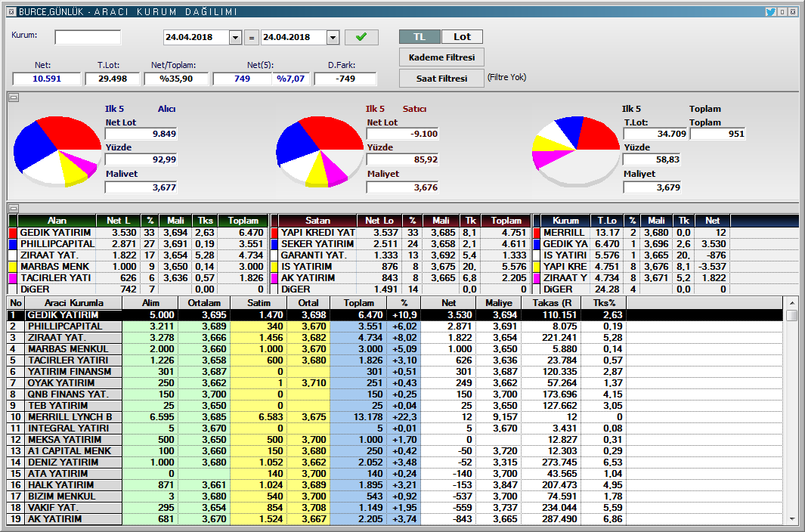Click magenta swatch next to TACIRLER YATI
805x532 pixels.
[x=14, y=278]
